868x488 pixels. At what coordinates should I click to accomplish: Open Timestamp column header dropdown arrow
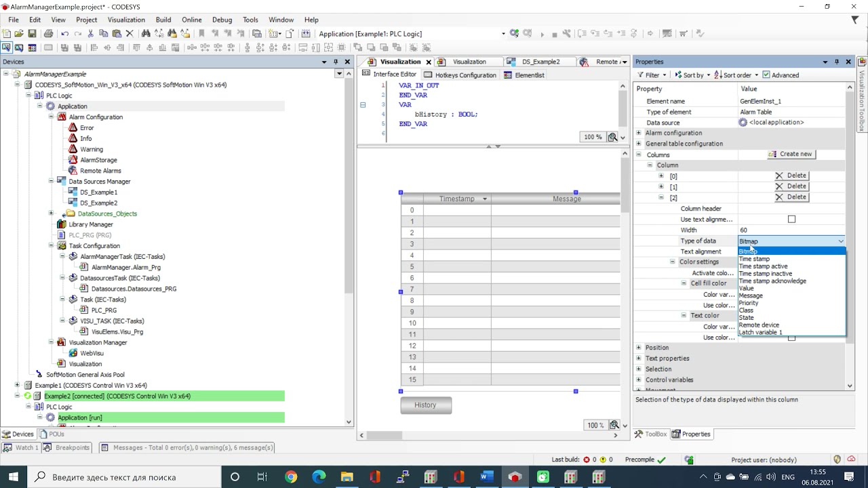pyautogui.click(x=485, y=199)
